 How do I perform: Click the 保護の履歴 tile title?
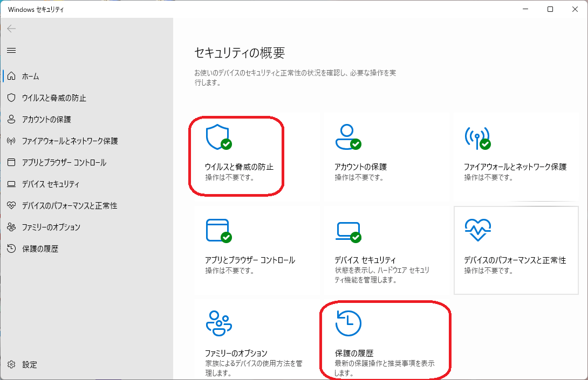pyautogui.click(x=354, y=353)
